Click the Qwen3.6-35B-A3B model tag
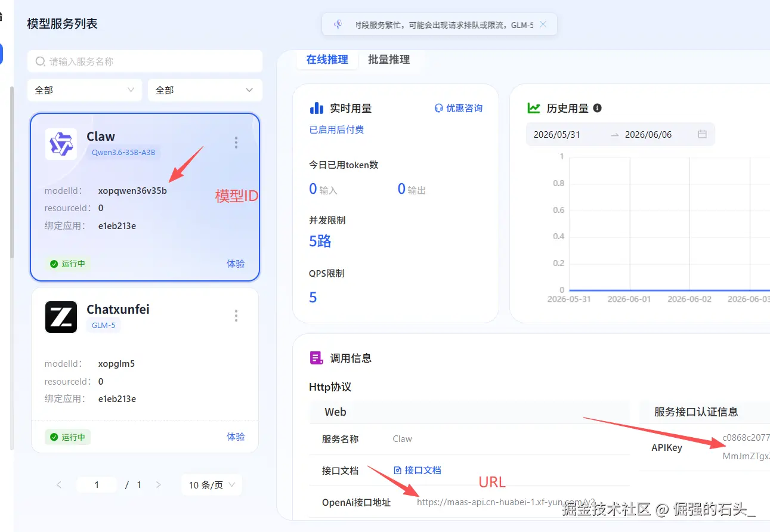The height and width of the screenshot is (532, 770). (x=123, y=152)
